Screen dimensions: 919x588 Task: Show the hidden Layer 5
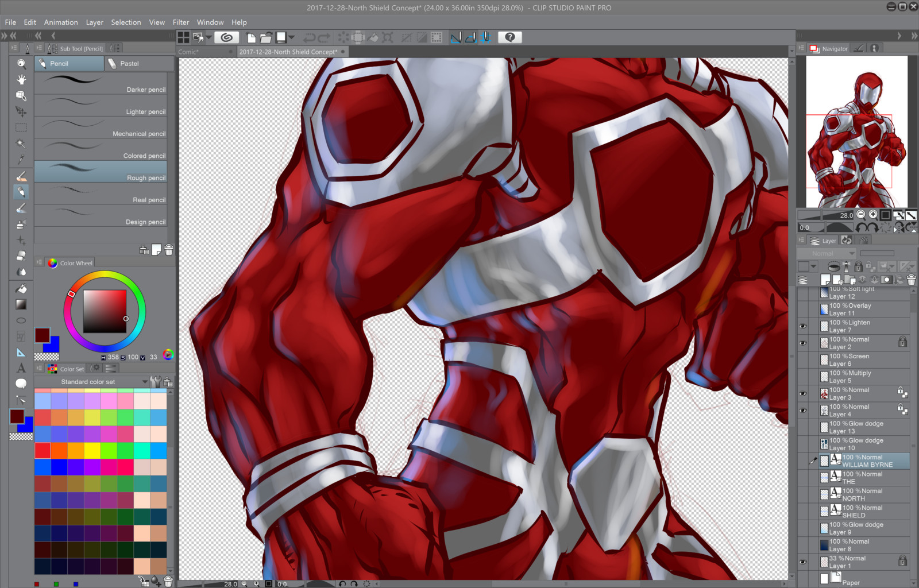pyautogui.click(x=803, y=377)
